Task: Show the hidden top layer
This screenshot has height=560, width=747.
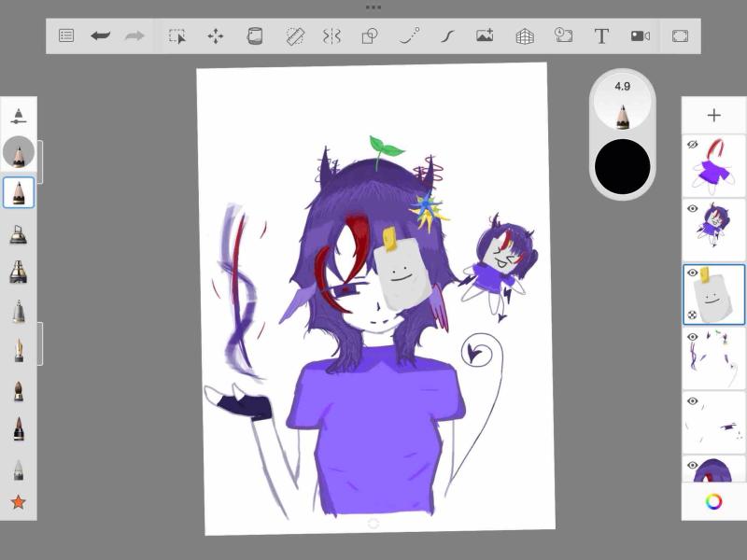Action: point(693,145)
